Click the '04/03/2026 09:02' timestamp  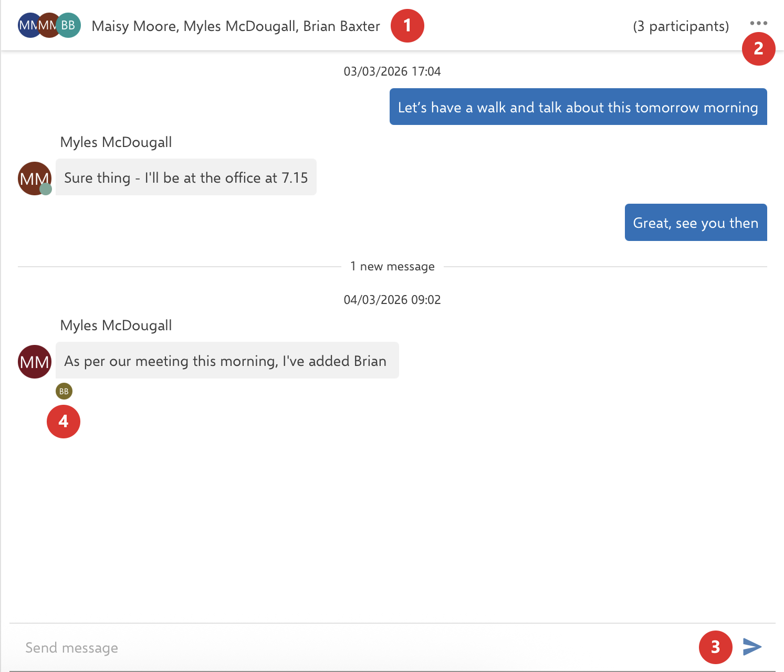click(392, 300)
